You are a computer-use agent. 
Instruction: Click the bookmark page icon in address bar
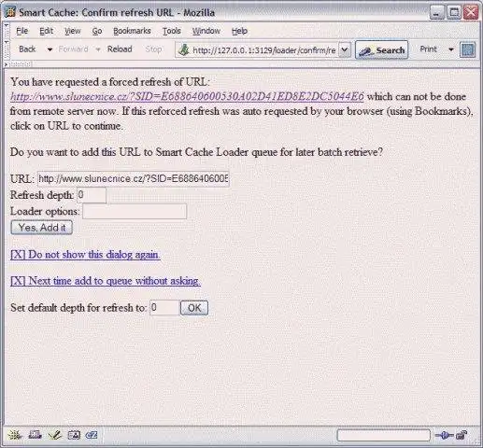pos(184,49)
